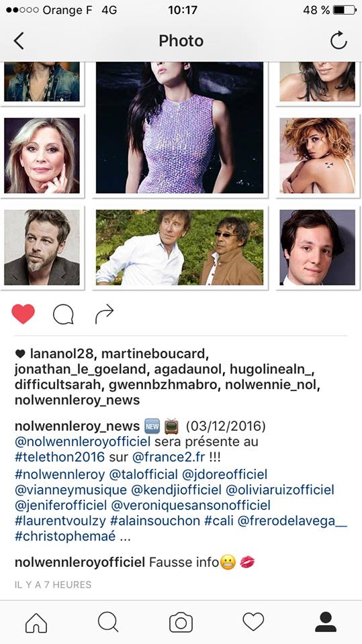Open @france2.fr mention link
362x644 pixels.
169,457
